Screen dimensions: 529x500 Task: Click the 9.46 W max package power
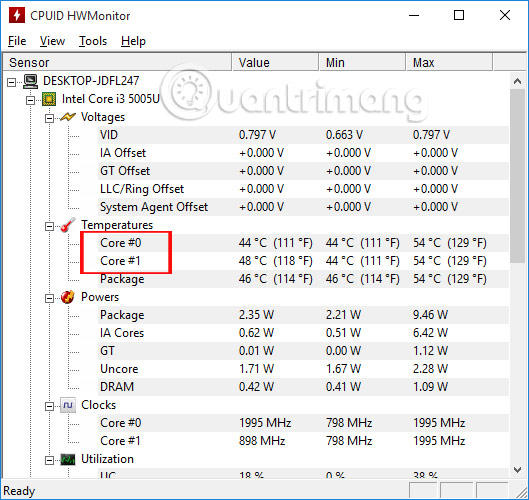[430, 315]
